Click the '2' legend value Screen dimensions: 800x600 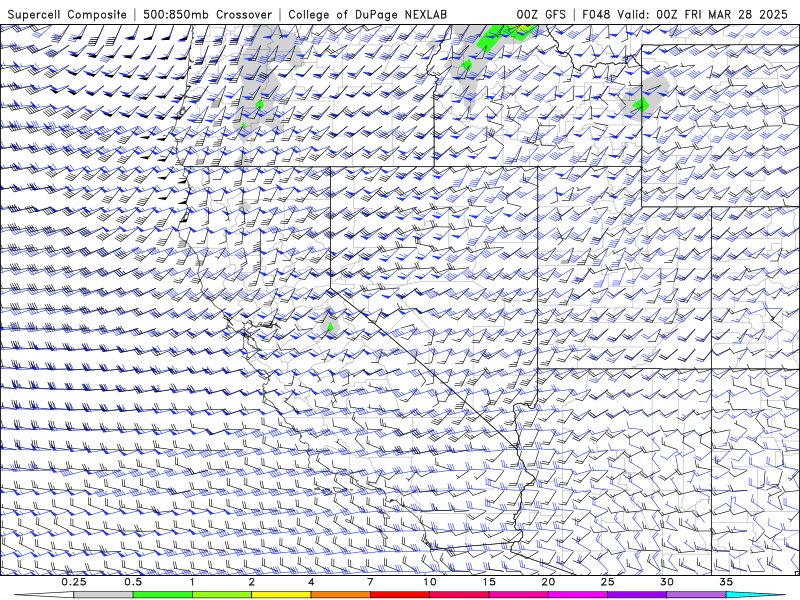pyautogui.click(x=252, y=582)
